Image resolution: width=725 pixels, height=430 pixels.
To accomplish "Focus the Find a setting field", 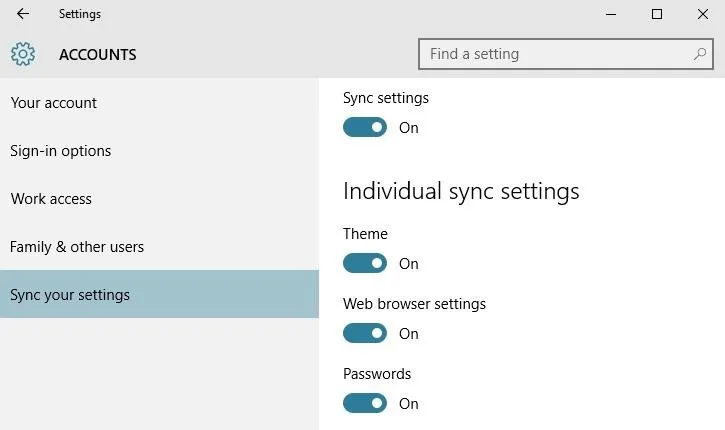I will coord(565,54).
